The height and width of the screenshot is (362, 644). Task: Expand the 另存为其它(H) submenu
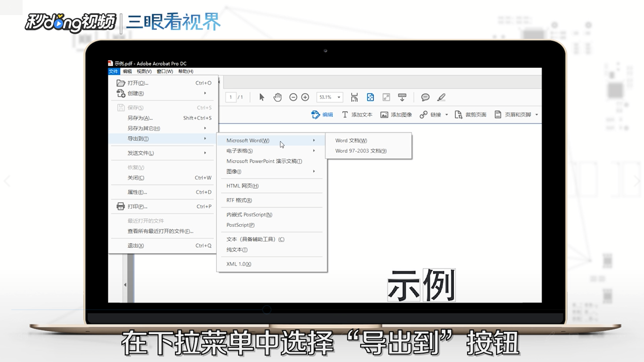[164, 128]
